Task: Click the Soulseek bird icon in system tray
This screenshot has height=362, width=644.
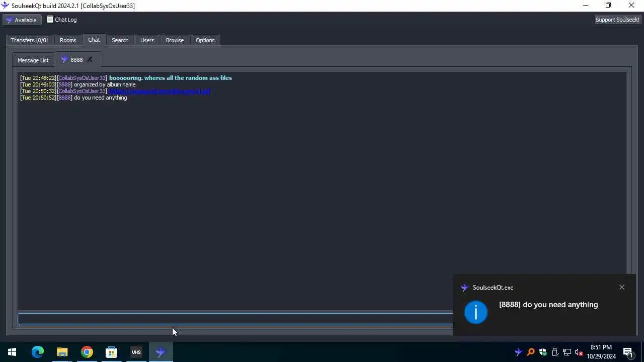Action: [518, 352]
